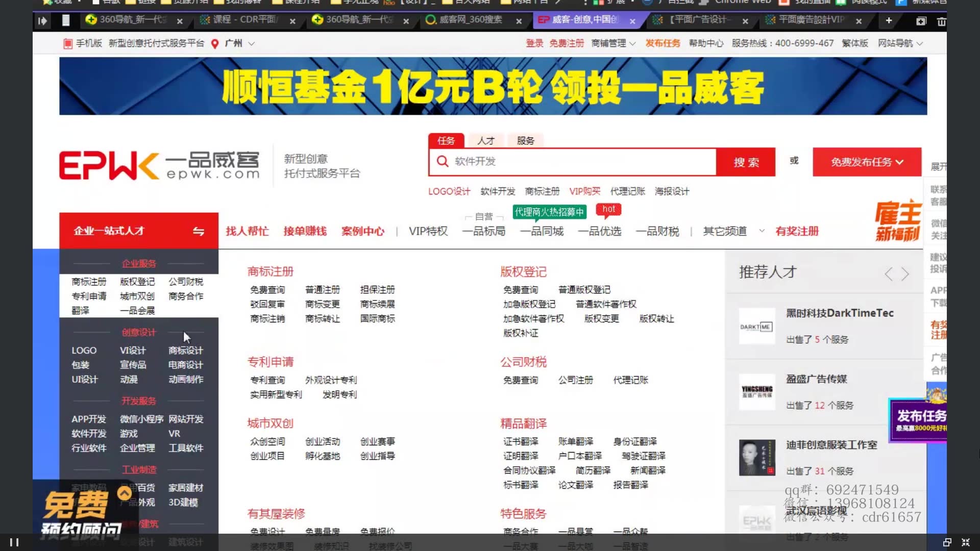
Task: Click the VIP购买 hot keyword link
Action: point(585,191)
